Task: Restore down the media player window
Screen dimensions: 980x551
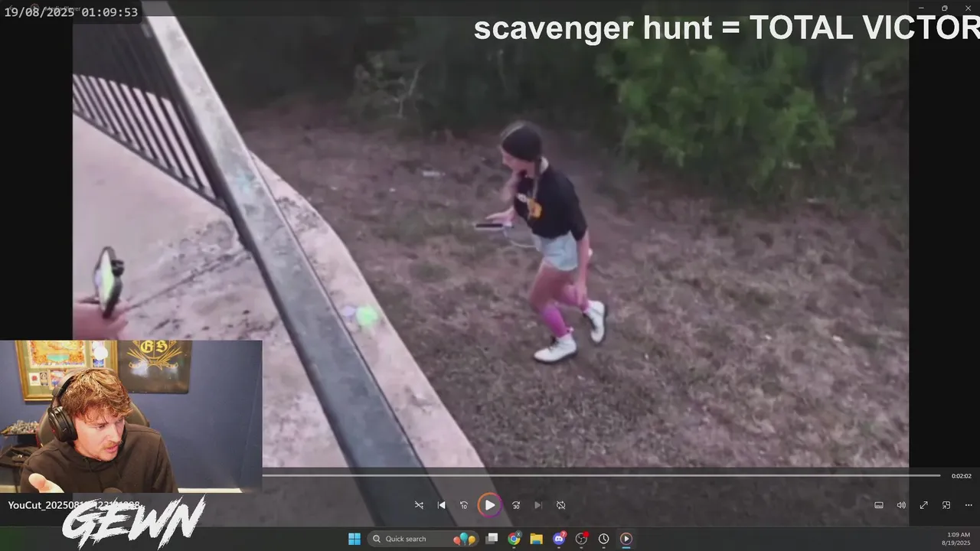Action: (x=944, y=8)
